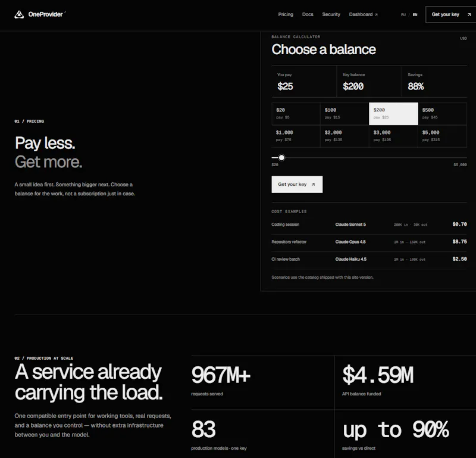This screenshot has height=458, width=476.
Task: Click the calculator Get your key button
Action: click(x=297, y=184)
